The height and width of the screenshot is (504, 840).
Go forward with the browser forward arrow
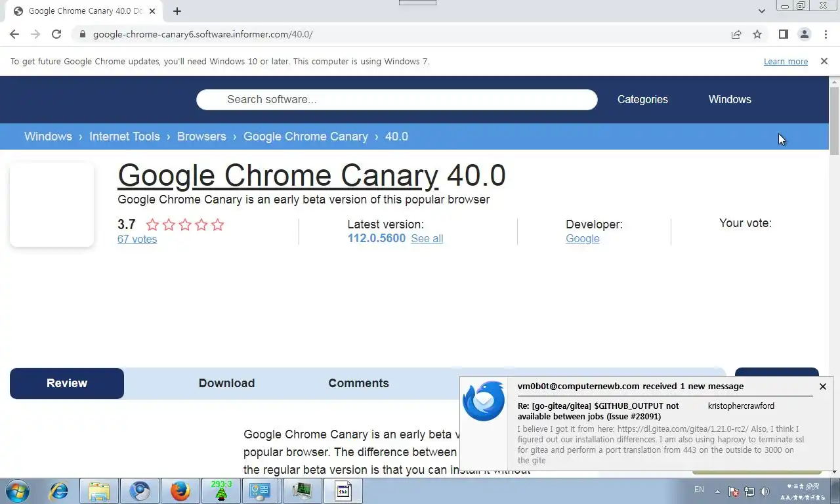[35, 34]
